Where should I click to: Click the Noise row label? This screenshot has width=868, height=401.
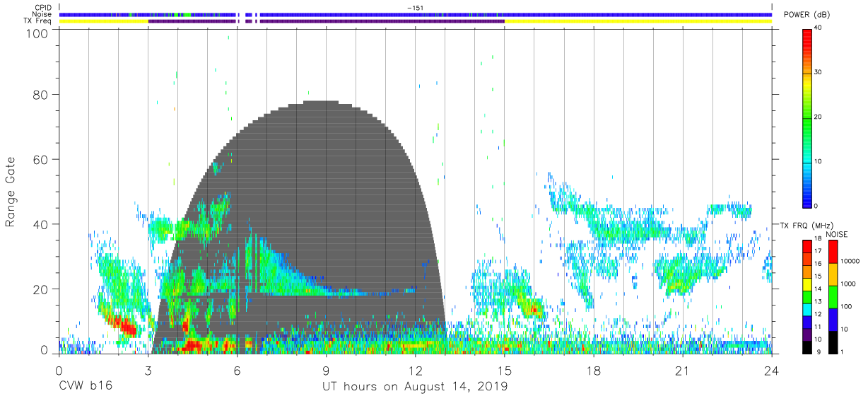coord(42,14)
